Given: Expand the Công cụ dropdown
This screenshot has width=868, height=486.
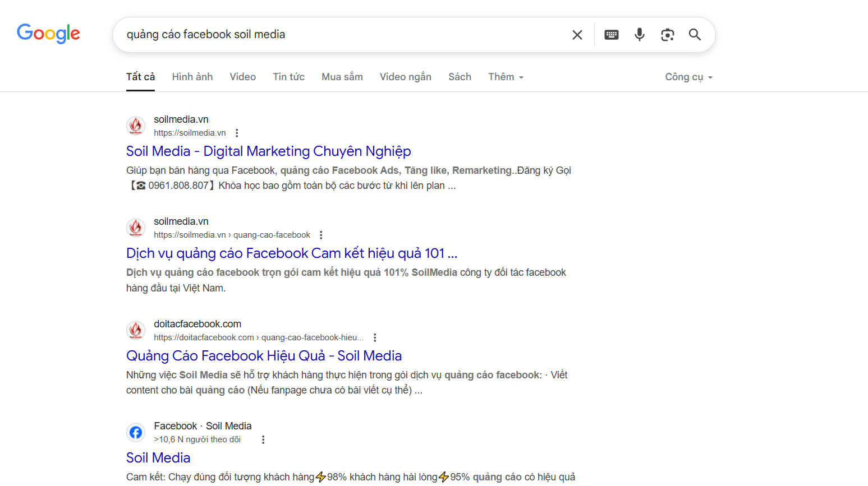Looking at the screenshot, I should [x=689, y=77].
